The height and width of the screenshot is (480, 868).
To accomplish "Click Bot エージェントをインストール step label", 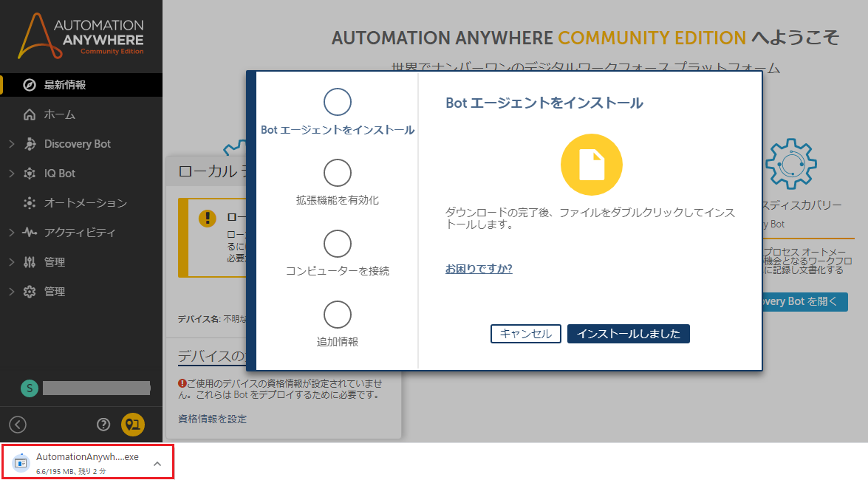I will click(337, 129).
